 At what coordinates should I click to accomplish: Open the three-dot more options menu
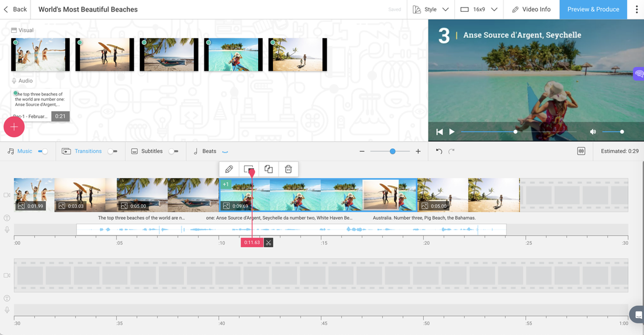[636, 9]
